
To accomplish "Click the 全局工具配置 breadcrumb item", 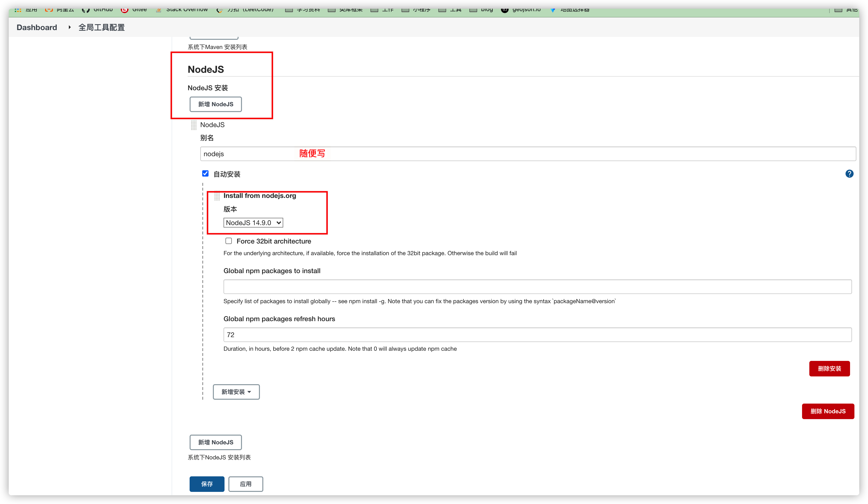I will pos(101,27).
